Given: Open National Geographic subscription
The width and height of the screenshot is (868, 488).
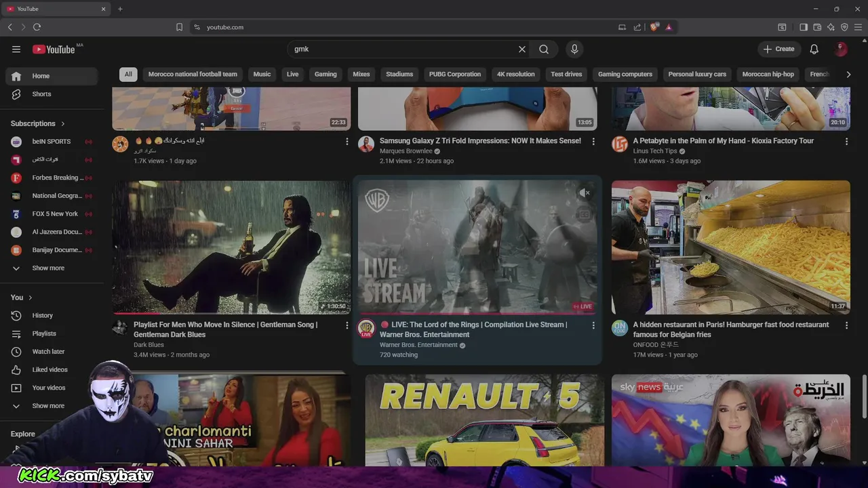Looking at the screenshot, I should (x=52, y=196).
